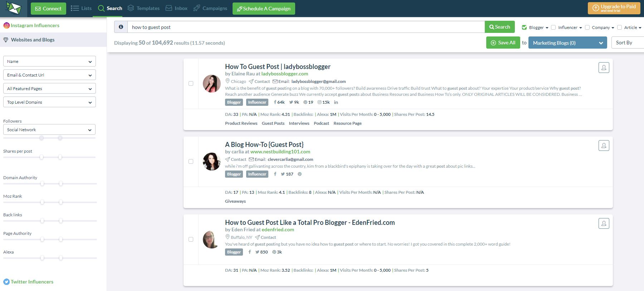Expand the All Featured Pages dropdown
The image size is (644, 291).
(49, 89)
